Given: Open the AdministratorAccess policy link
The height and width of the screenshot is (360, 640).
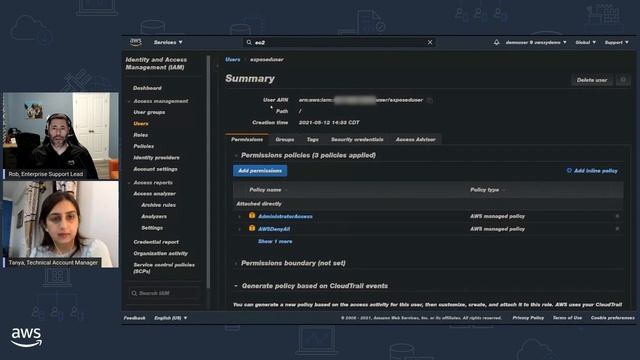Looking at the screenshot, I should point(285,217).
